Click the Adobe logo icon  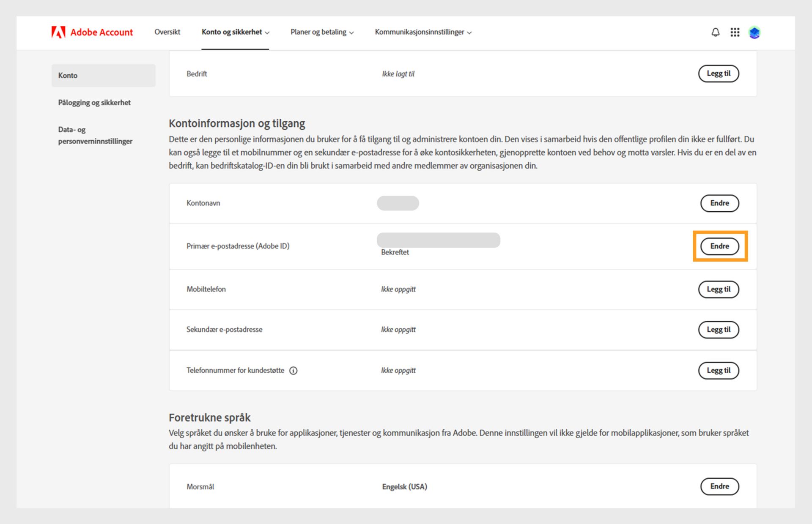pos(58,32)
